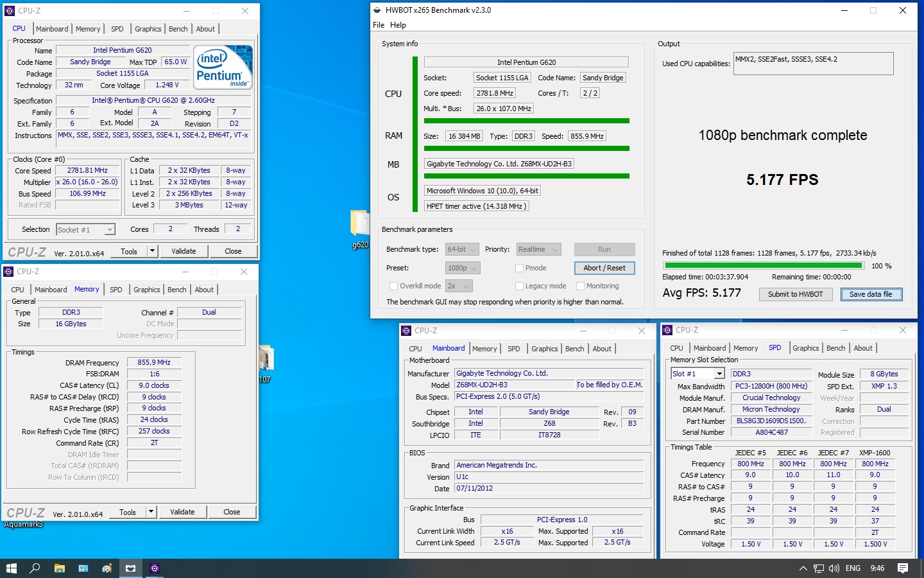Click the 5.177 FPS result text
This screenshot has width=924, height=578.
[x=782, y=180]
